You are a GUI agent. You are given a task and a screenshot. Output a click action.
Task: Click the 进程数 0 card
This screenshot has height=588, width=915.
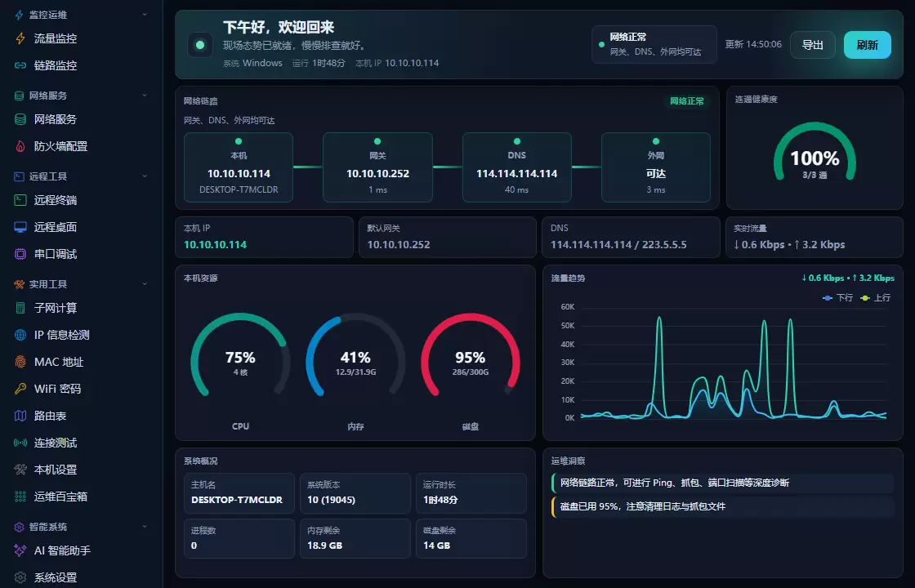239,538
